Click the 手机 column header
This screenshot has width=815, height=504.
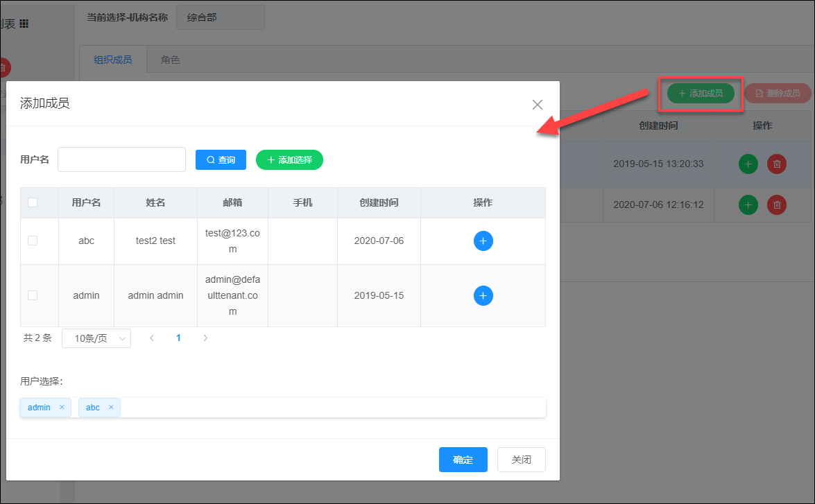302,202
